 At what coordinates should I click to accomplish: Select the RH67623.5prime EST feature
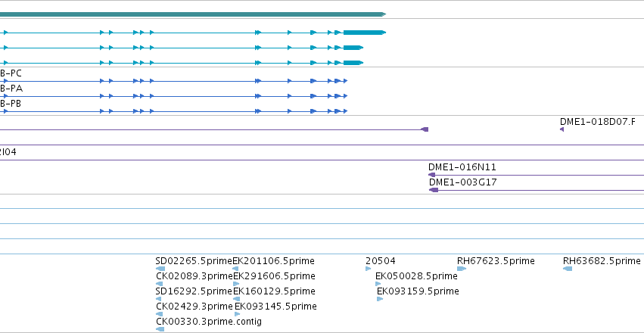(x=496, y=261)
